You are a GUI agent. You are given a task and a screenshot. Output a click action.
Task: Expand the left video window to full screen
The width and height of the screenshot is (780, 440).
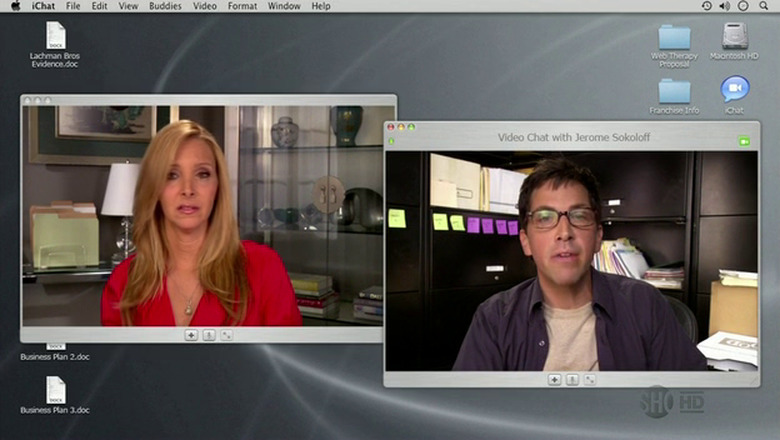point(227,335)
